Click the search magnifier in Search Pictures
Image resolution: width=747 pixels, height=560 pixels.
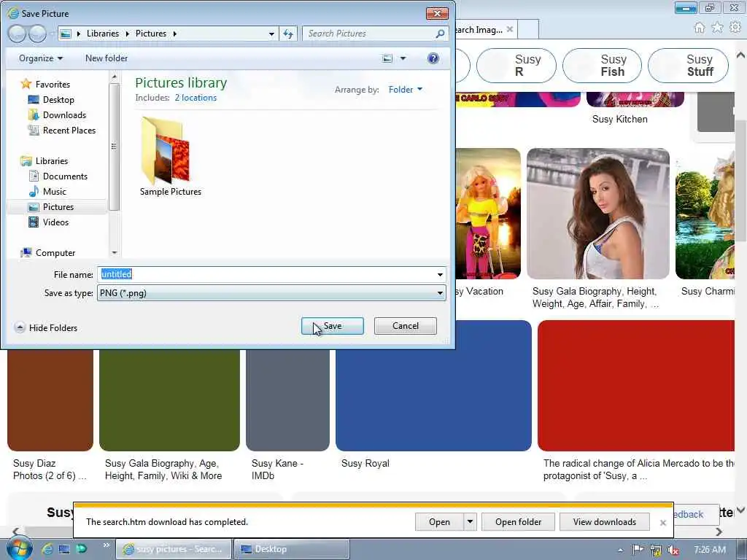pyautogui.click(x=440, y=34)
